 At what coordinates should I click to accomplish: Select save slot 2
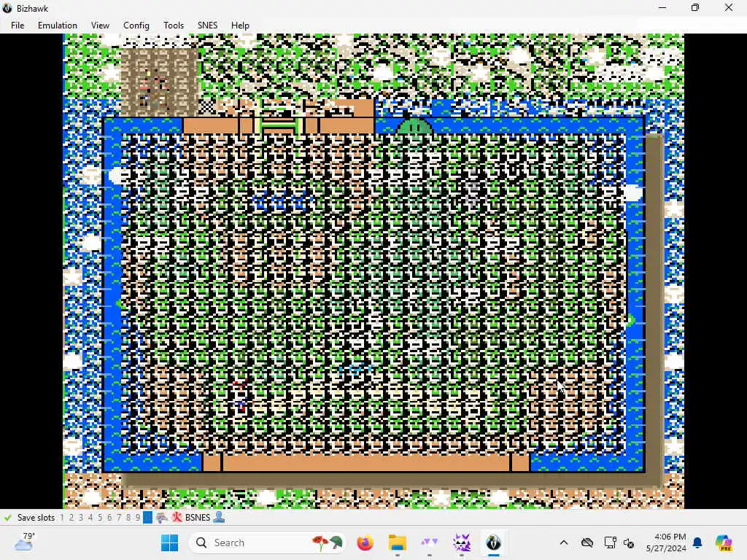(x=71, y=517)
